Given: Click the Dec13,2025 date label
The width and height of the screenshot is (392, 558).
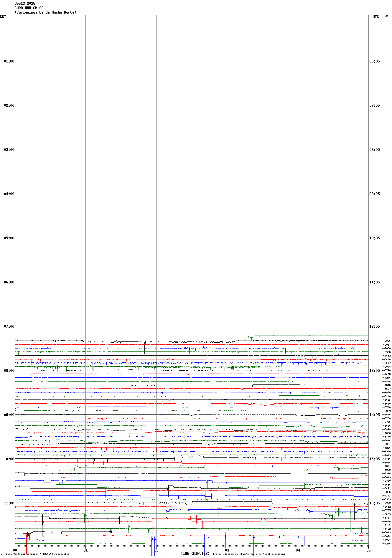Looking at the screenshot, I should click(x=25, y=4).
